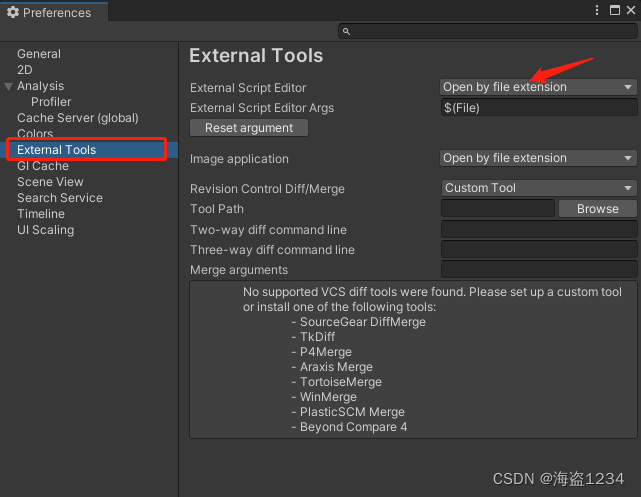Click TortoiseMerge in tool list
The height and width of the screenshot is (497, 641).
(x=341, y=382)
